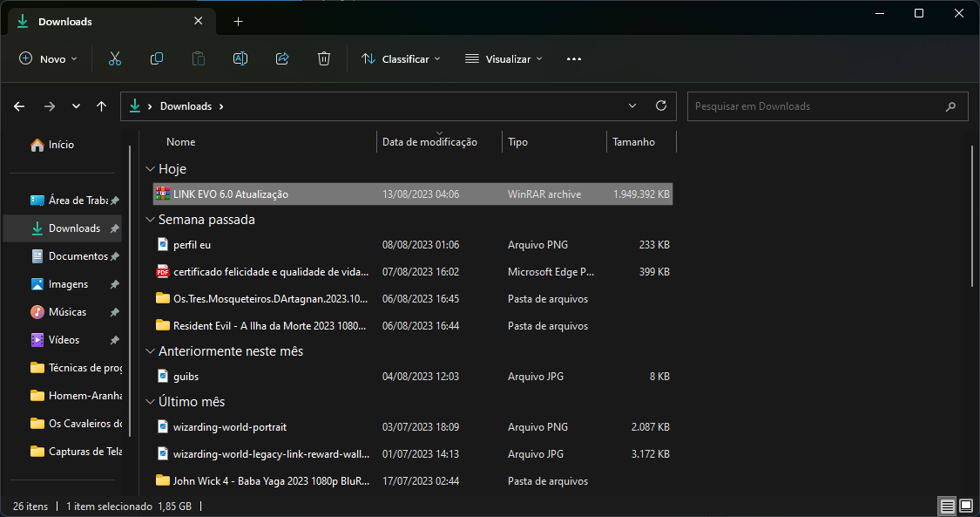Collapse the Hoje group
Image resolution: width=980 pixels, height=517 pixels.
pos(150,169)
